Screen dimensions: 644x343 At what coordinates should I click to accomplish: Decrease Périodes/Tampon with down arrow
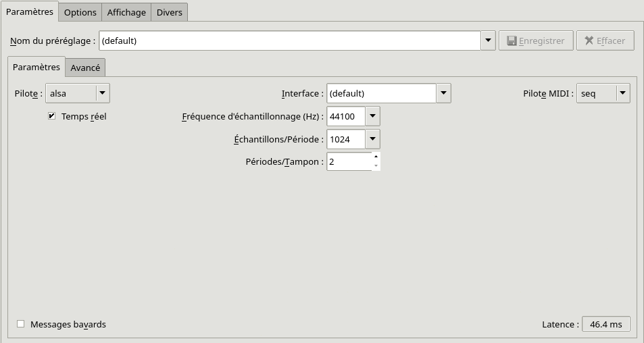pos(376,165)
